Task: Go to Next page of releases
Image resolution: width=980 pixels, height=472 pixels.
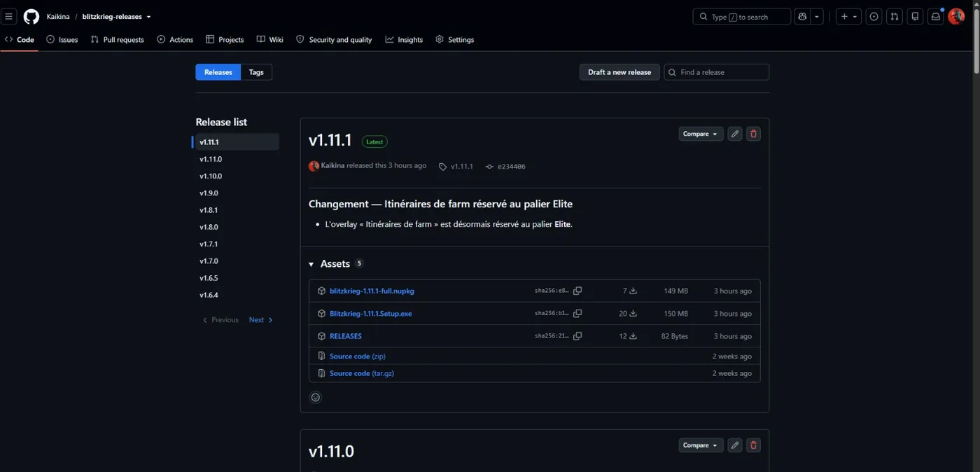Action: [x=261, y=320]
